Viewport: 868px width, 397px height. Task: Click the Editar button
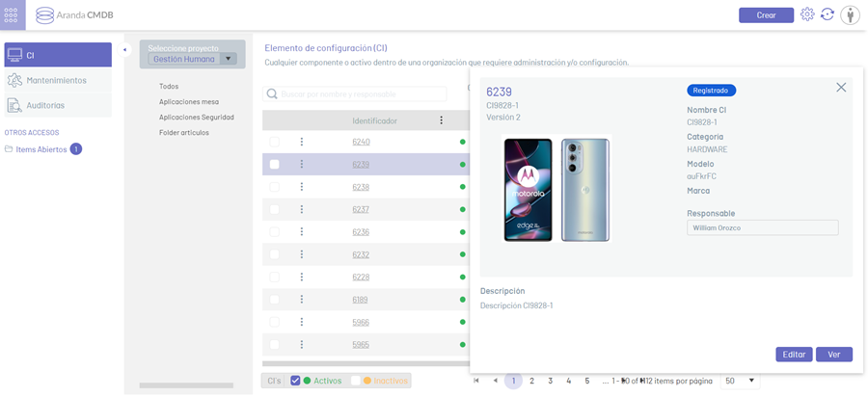[x=794, y=355]
